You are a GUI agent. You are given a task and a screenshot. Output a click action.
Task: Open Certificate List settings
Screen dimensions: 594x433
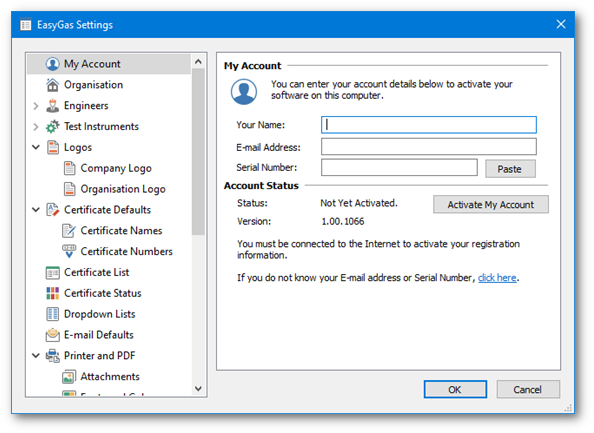(x=97, y=272)
